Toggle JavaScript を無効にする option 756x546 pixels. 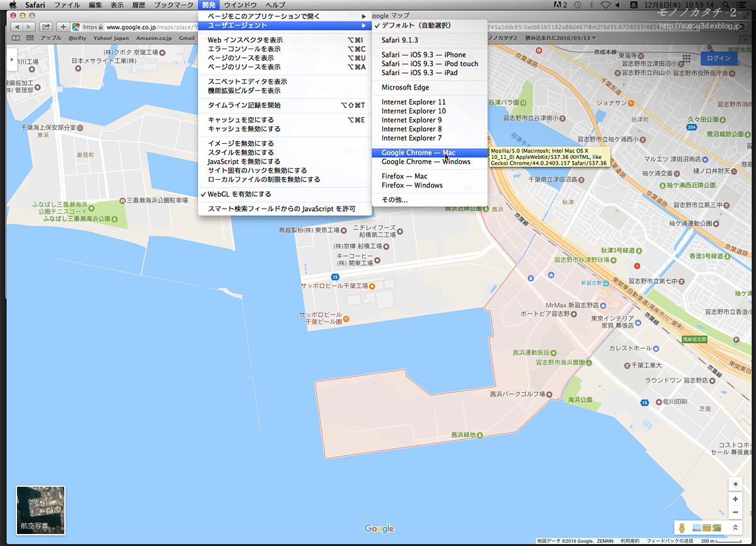pyautogui.click(x=285, y=161)
